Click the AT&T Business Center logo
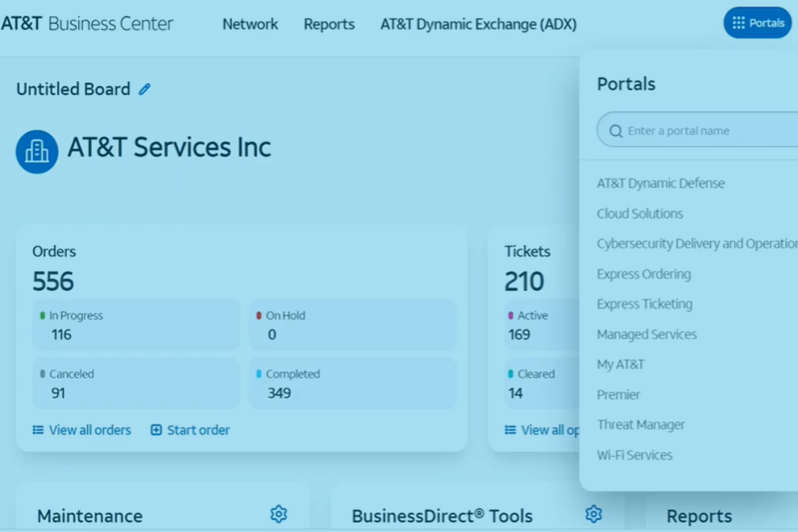798x532 pixels. (x=87, y=23)
